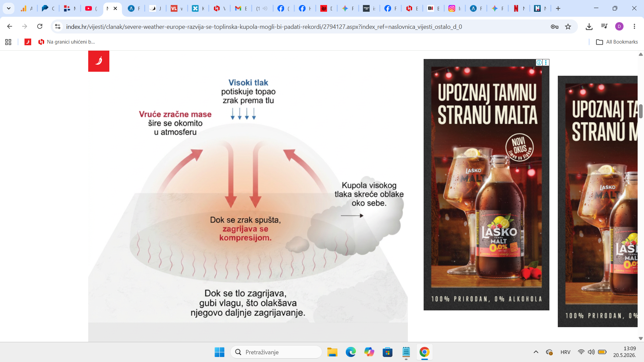This screenshot has width=644, height=362.
Task: Click the ad info icon on Laško banner
Action: click(539, 62)
